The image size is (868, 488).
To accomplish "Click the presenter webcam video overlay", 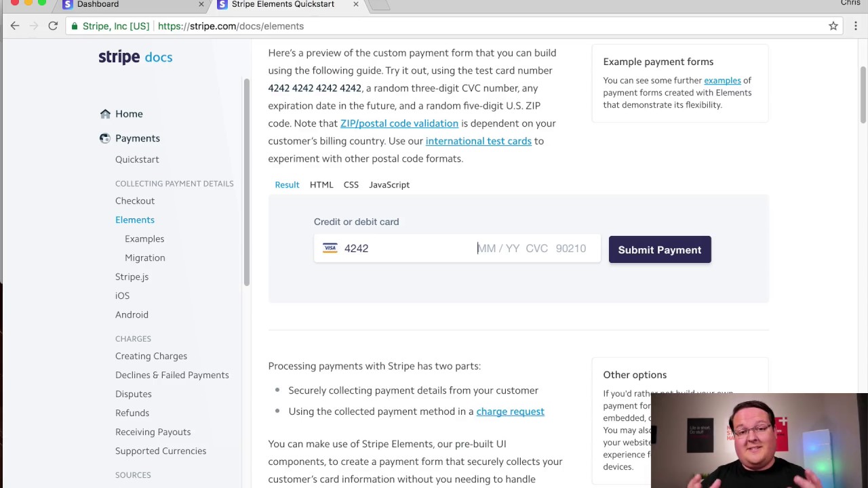I will 759,441.
